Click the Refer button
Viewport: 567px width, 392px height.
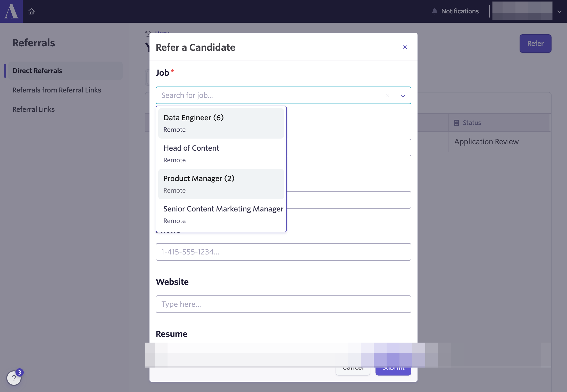[x=535, y=44]
